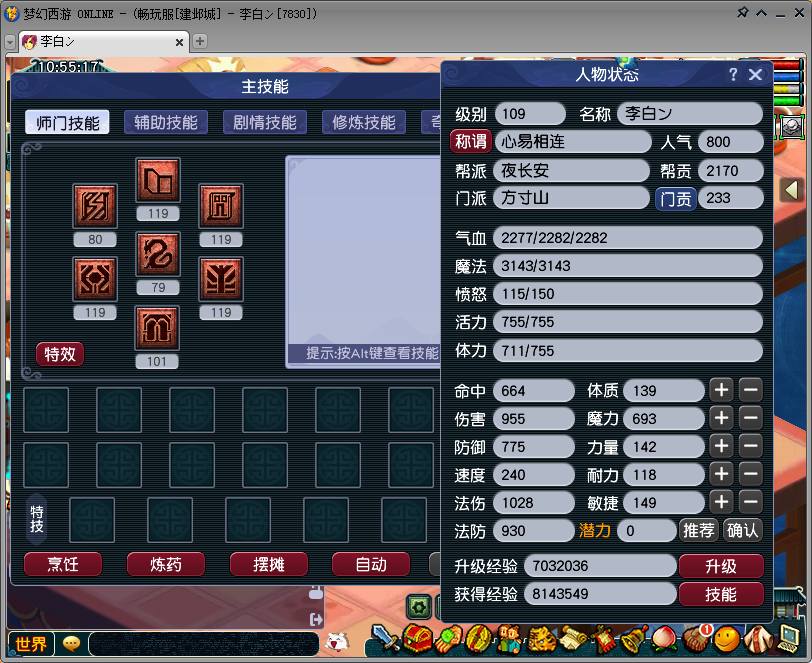
Task: Click the exit arrow icon above chat bar
Action: (x=316, y=619)
